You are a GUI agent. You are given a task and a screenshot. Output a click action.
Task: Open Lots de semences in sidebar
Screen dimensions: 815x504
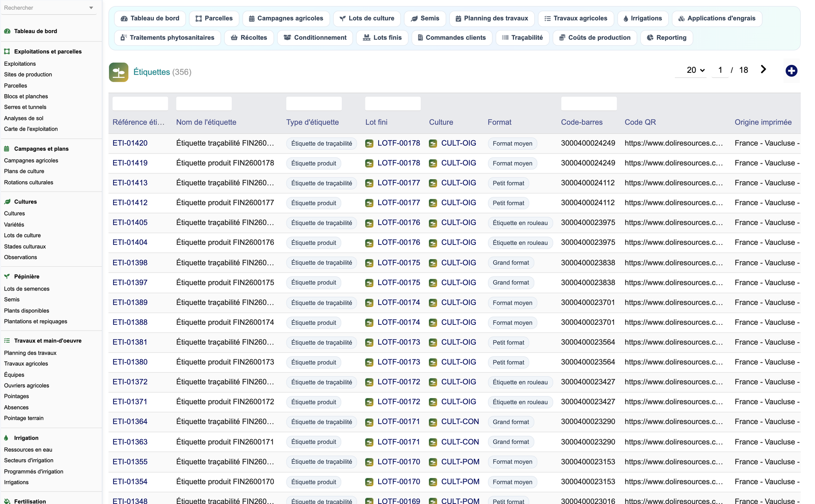pos(26,289)
